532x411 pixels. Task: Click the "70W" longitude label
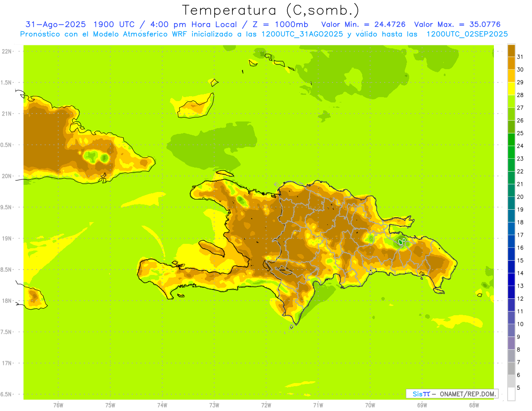pos(370,405)
